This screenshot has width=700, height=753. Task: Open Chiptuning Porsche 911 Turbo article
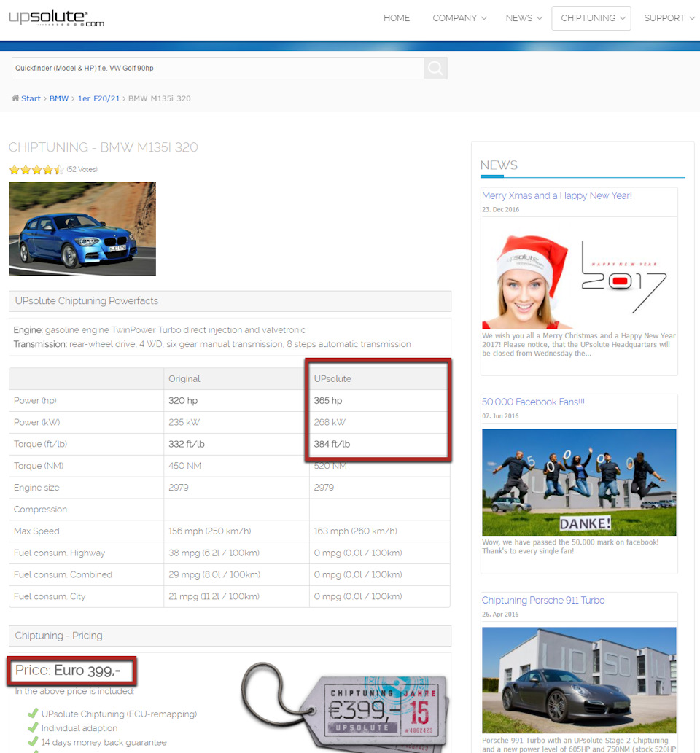point(543,601)
